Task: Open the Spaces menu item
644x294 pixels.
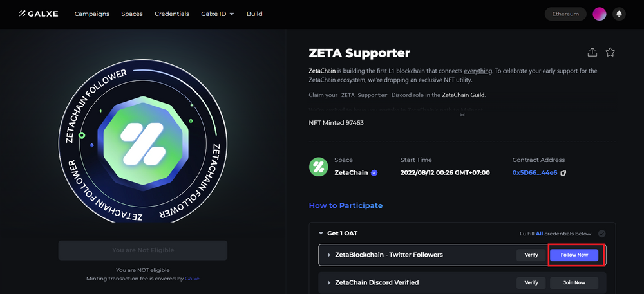Action: (132, 14)
